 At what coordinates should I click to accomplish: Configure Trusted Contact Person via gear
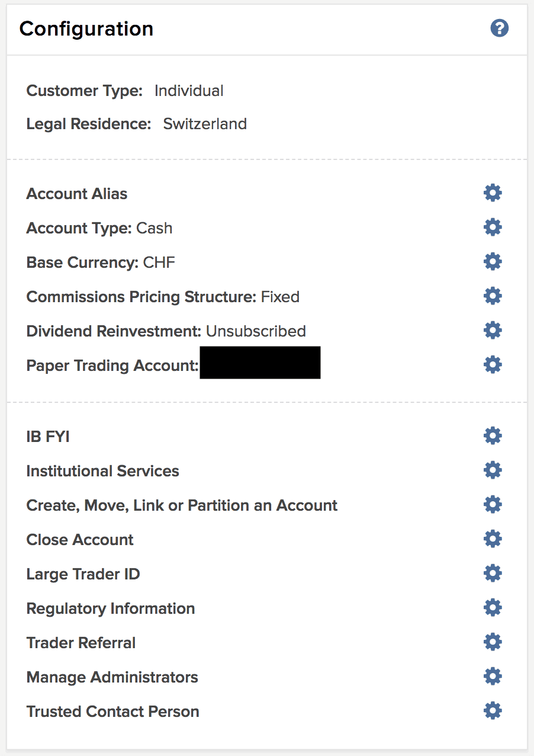click(493, 710)
